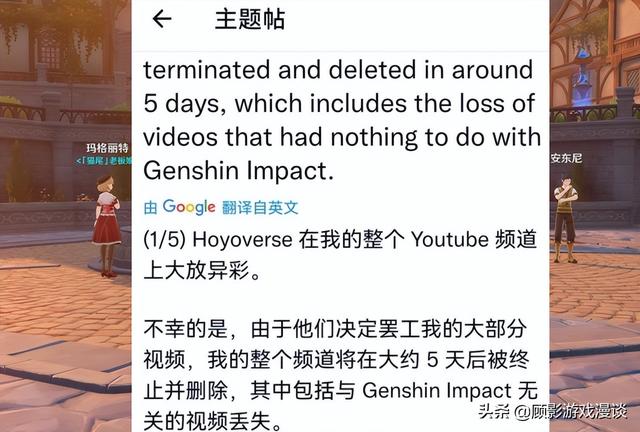Tap the 「猫尾」老板娘 title tag under 玛格丽特
640x432 pixels.
pyautogui.click(x=104, y=161)
